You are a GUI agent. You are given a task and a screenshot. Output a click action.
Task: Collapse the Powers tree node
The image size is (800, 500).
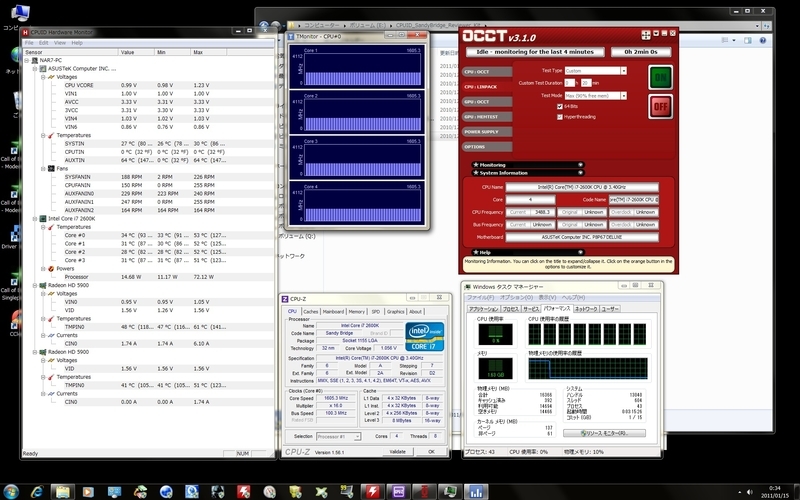(x=43, y=268)
